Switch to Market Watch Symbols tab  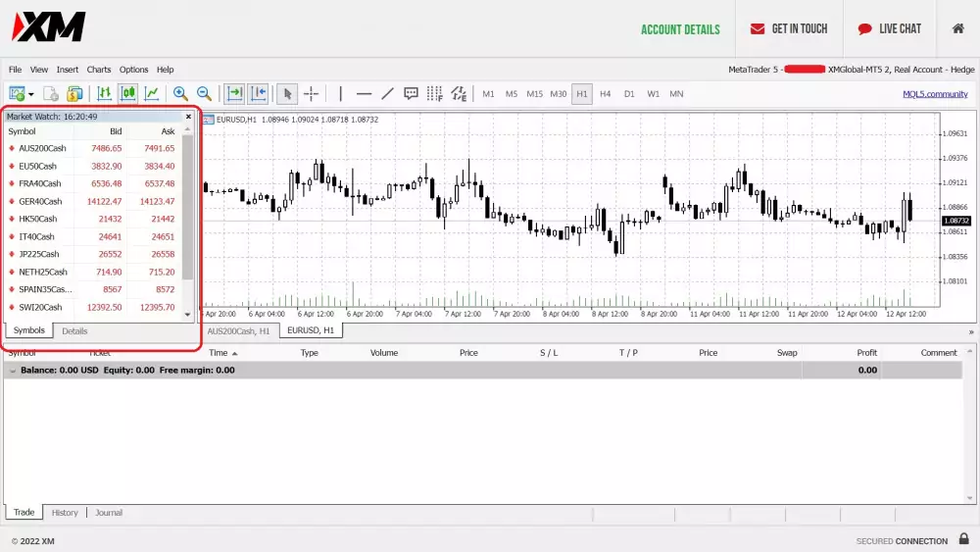click(28, 330)
